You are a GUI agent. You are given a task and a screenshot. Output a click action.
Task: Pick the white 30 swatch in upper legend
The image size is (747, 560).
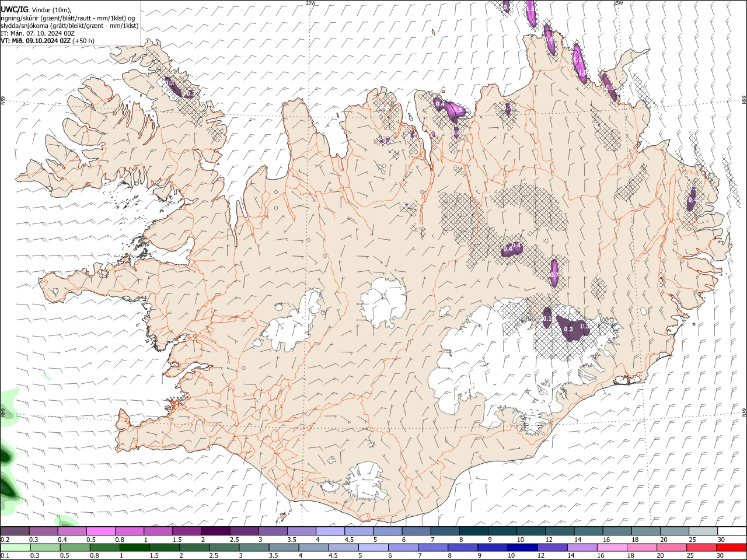731,531
